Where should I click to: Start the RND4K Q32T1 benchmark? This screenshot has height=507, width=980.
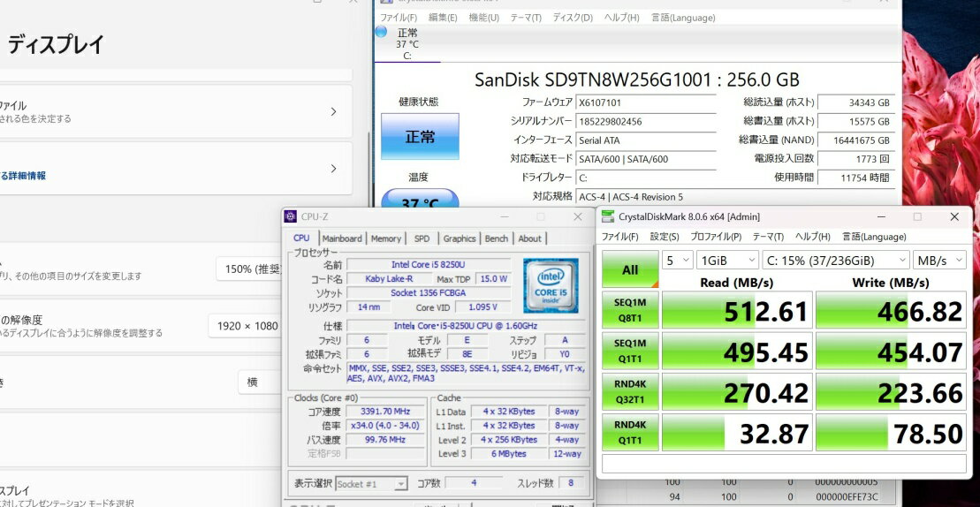(629, 391)
